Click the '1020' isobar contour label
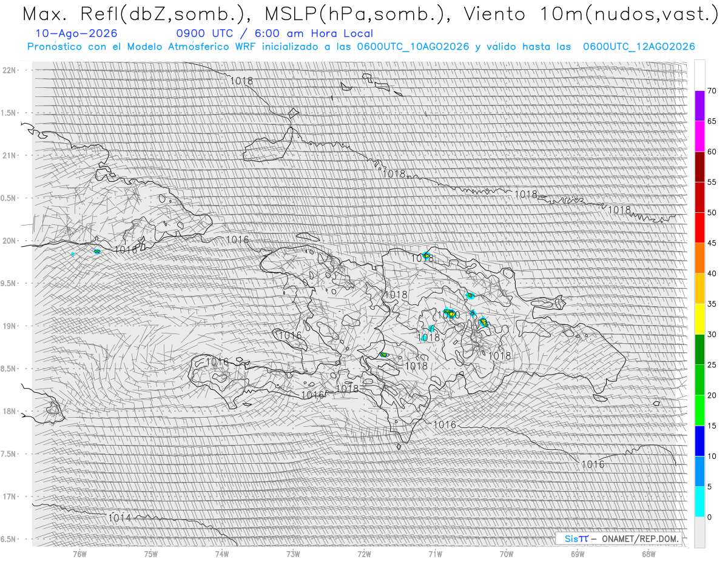The height and width of the screenshot is (562, 728). pos(448,315)
